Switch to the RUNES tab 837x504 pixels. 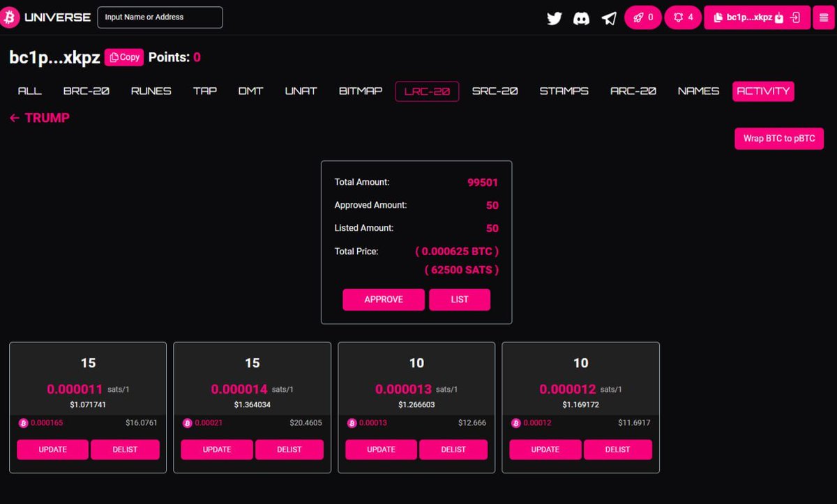[x=151, y=91]
